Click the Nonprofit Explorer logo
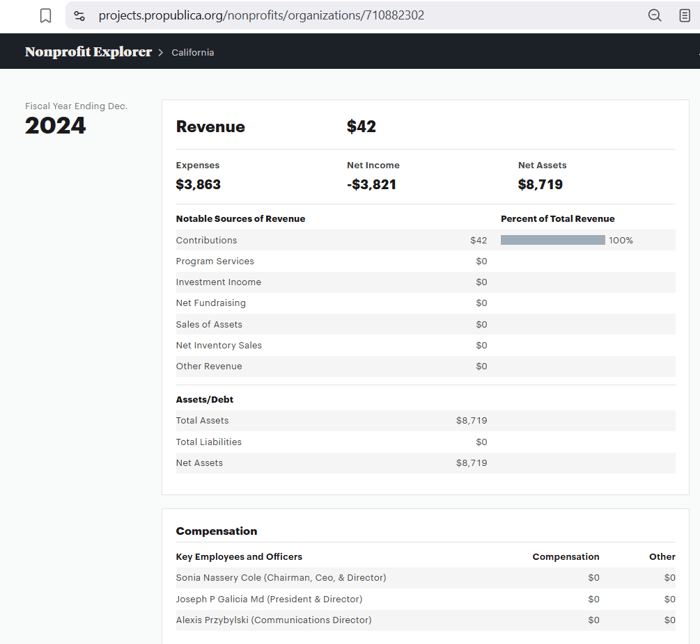 (88, 52)
